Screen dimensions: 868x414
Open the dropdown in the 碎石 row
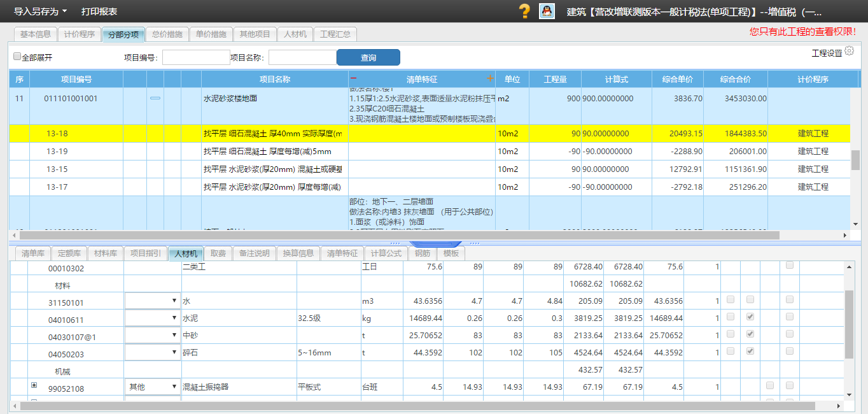point(152,352)
